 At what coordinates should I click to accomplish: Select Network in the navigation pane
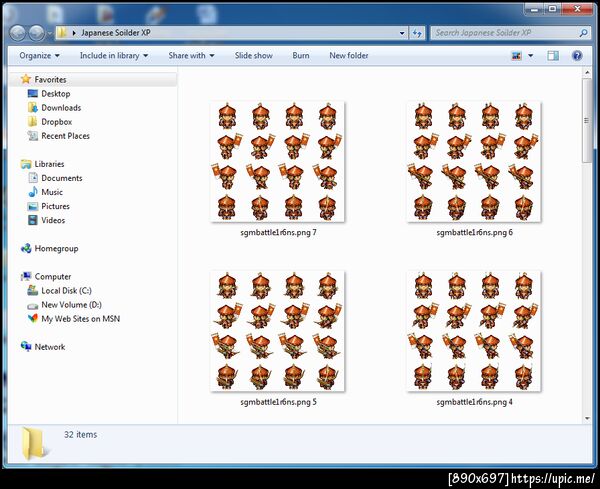click(x=50, y=347)
